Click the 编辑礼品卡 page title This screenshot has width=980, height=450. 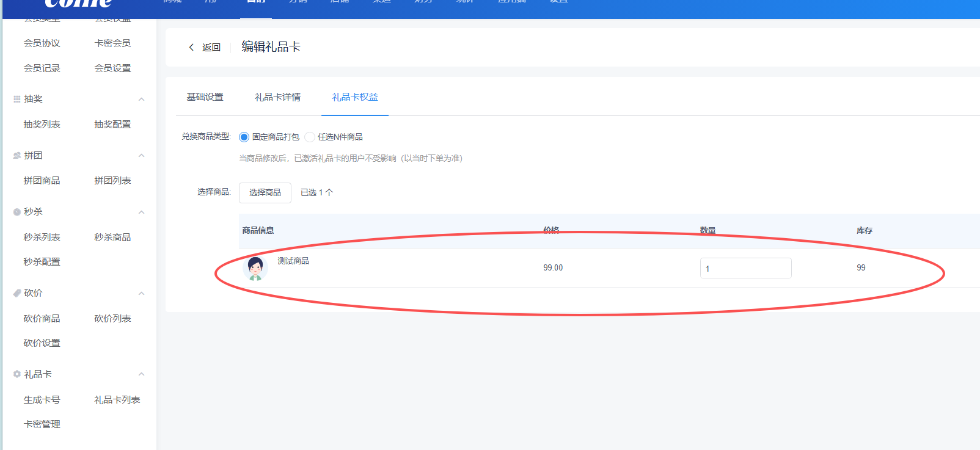[x=271, y=47]
